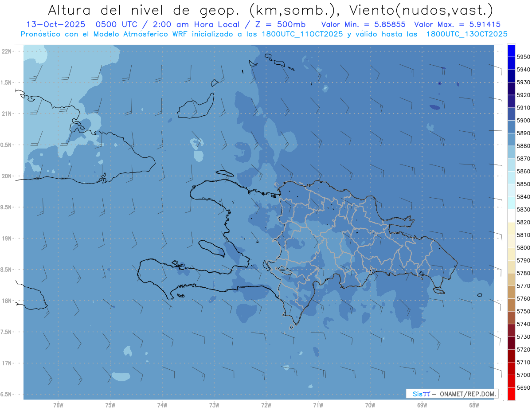This screenshot has height=411, width=532.
Task: Click the '19N' latitude label
Action: (7, 238)
